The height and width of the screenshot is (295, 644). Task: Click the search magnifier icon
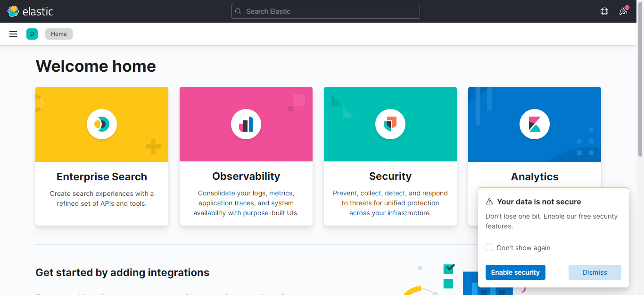pyautogui.click(x=239, y=11)
